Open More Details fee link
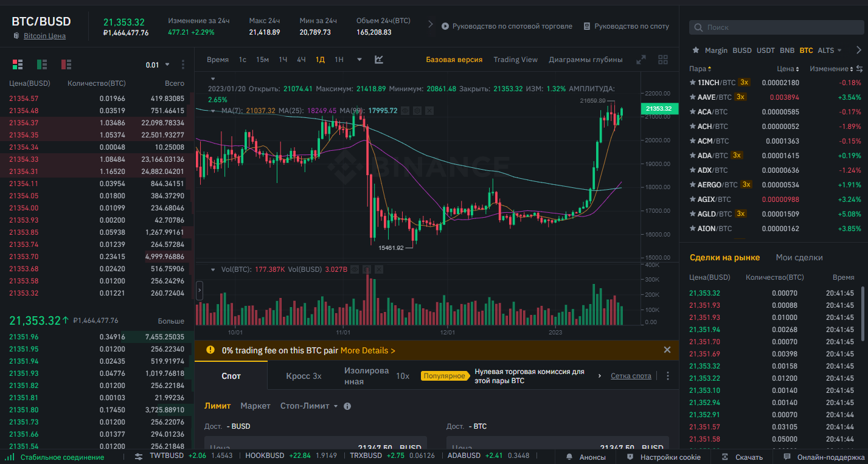 367,350
